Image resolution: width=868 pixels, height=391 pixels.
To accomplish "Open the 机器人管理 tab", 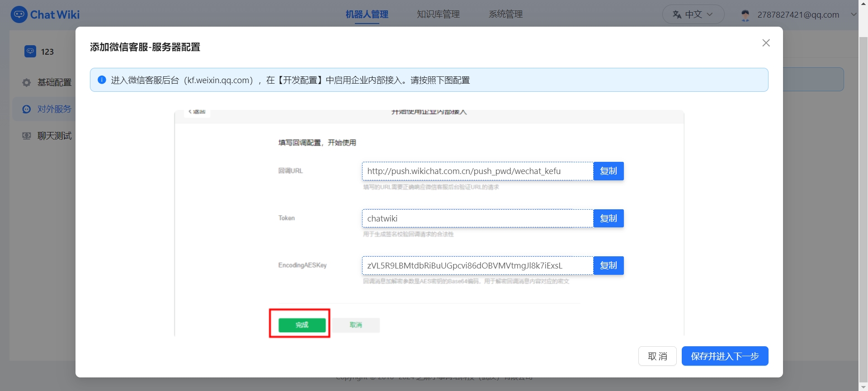I will (x=367, y=14).
